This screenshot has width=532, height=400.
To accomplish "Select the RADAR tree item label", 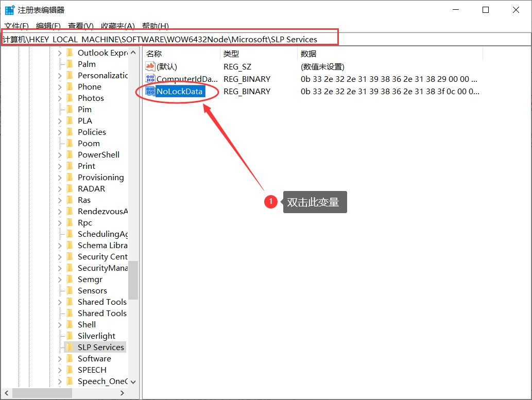I will (91, 188).
